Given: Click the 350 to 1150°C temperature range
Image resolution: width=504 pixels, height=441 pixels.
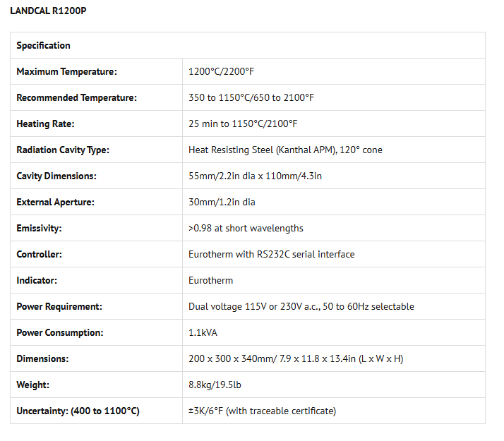Looking at the screenshot, I should 251,97.
